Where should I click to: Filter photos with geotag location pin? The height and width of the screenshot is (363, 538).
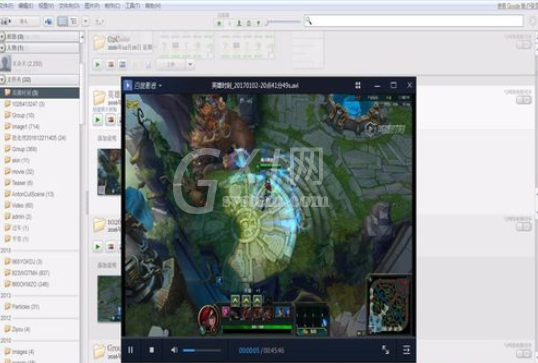tap(258, 23)
